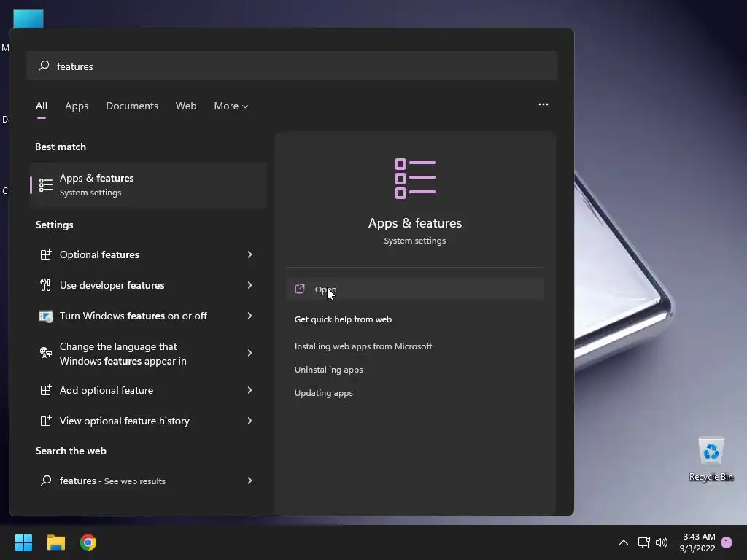Launch File Explorer from the taskbar

coord(55,542)
